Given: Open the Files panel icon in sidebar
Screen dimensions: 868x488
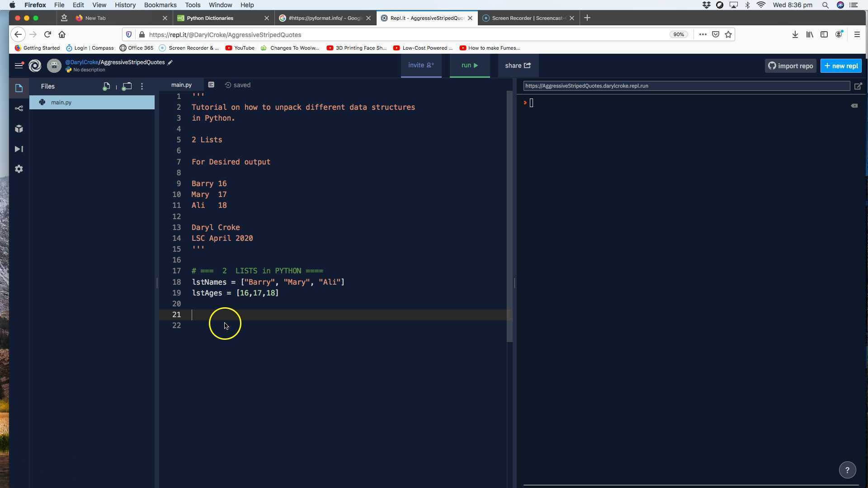Looking at the screenshot, I should pyautogui.click(x=19, y=88).
